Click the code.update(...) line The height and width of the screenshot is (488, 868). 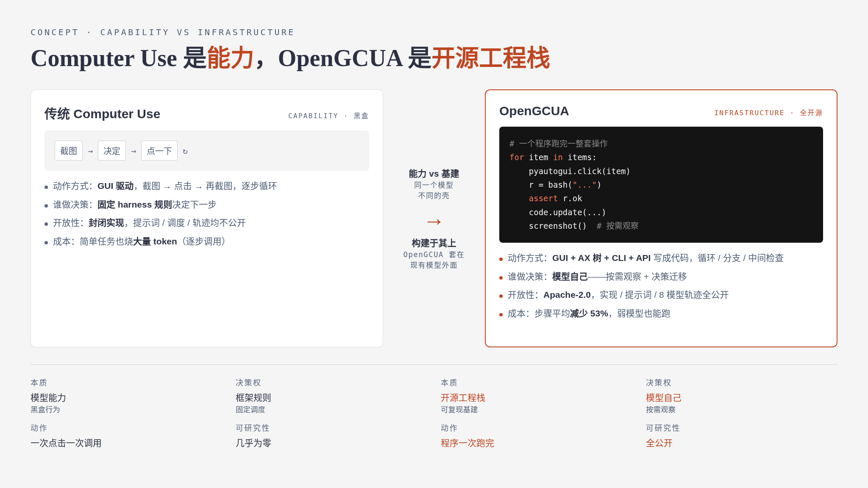[568, 212]
